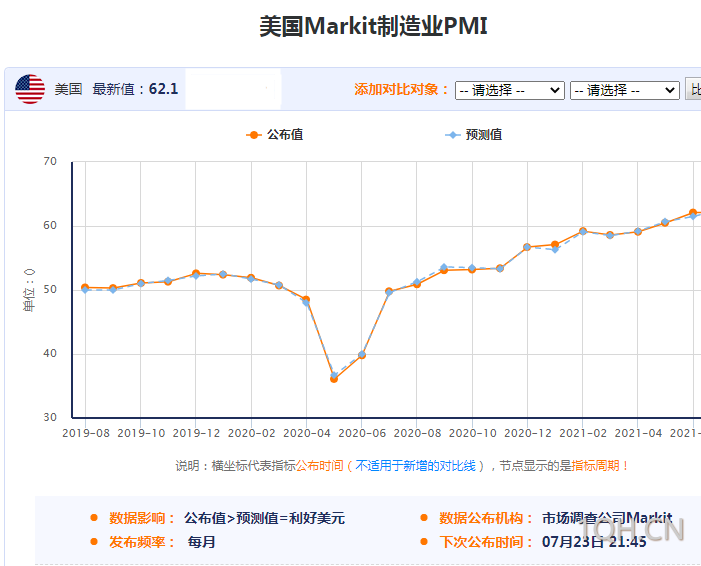
Task: Click the 2020-10 axis label
Action: pyautogui.click(x=473, y=433)
